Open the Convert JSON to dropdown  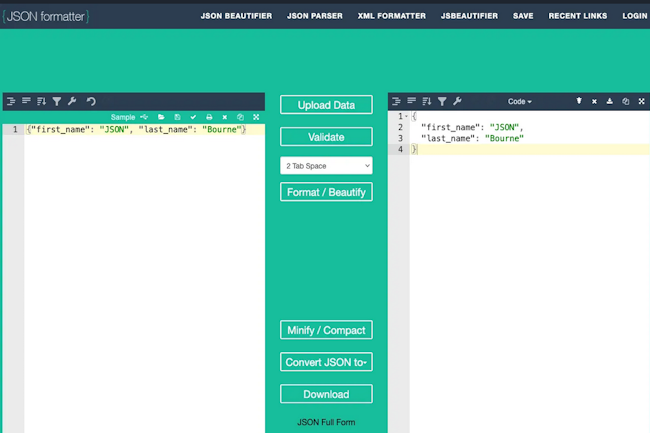tap(326, 362)
